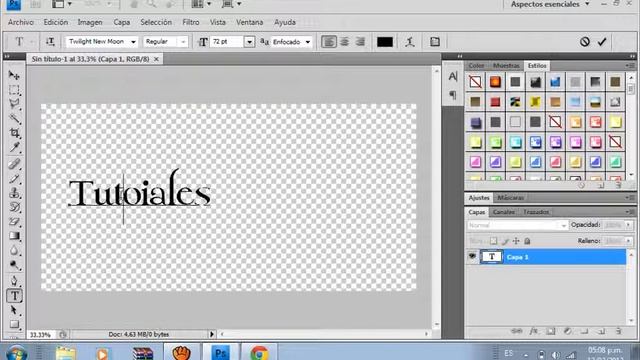The height and width of the screenshot is (360, 640).
Task: Switch to the Muestras tab
Action: [x=506, y=66]
